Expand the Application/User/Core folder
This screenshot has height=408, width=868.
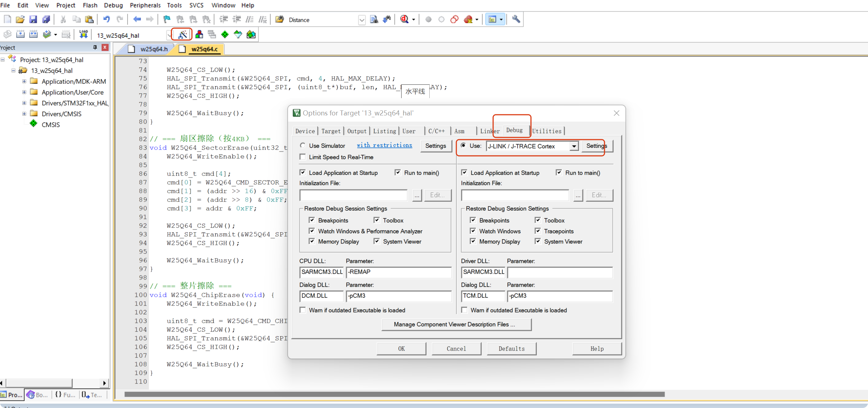coord(24,92)
